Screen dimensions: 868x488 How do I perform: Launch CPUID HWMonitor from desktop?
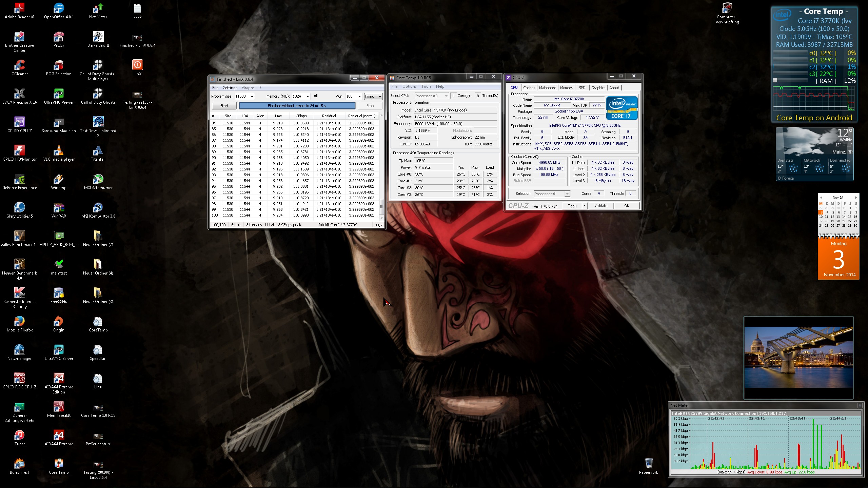(x=19, y=153)
